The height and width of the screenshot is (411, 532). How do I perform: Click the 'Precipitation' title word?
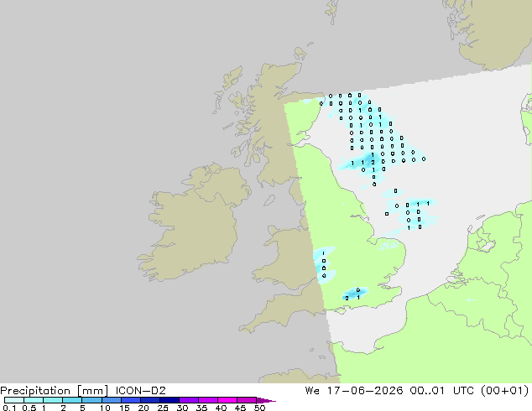tap(35, 391)
